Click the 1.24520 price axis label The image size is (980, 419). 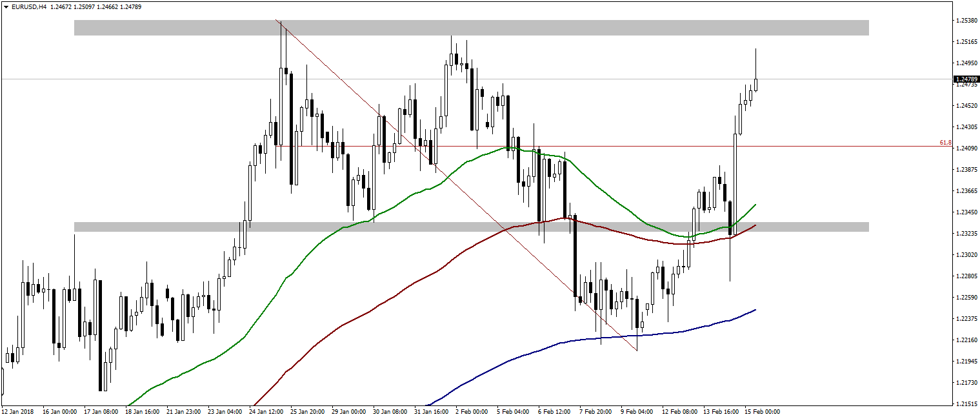pyautogui.click(x=965, y=106)
